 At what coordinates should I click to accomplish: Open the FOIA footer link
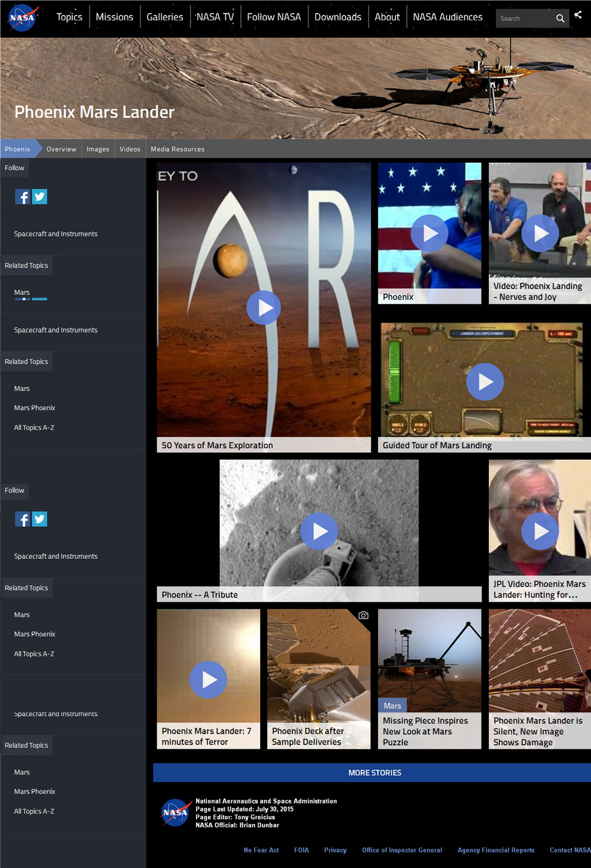(x=301, y=850)
